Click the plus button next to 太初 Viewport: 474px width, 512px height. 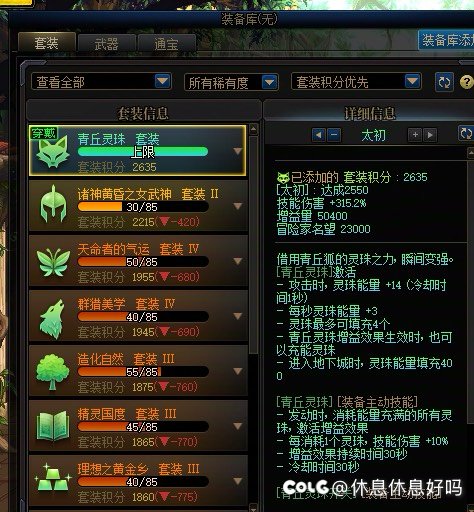point(415,135)
